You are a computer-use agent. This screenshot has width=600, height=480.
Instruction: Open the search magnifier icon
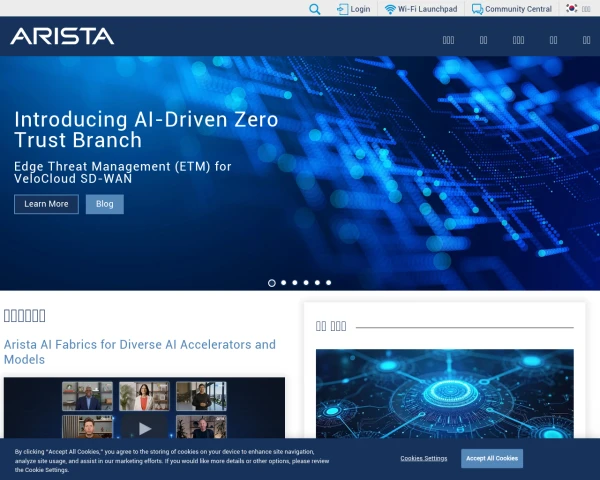click(x=315, y=9)
